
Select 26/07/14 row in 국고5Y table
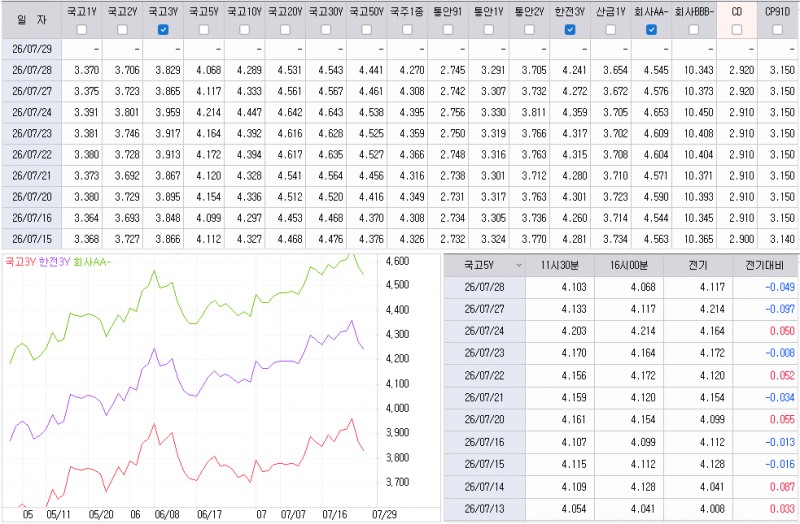pos(620,487)
